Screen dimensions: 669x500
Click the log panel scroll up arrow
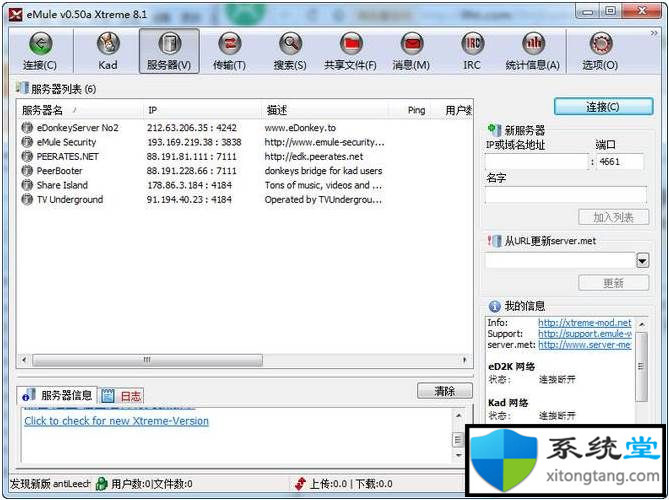458,416
